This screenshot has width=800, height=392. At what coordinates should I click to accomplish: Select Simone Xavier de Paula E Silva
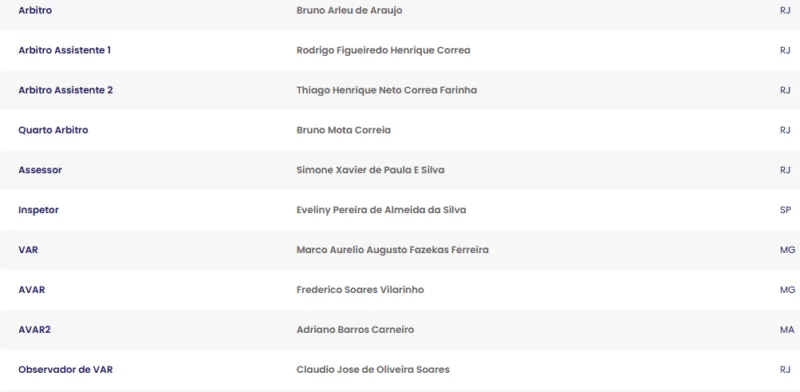[x=370, y=170]
